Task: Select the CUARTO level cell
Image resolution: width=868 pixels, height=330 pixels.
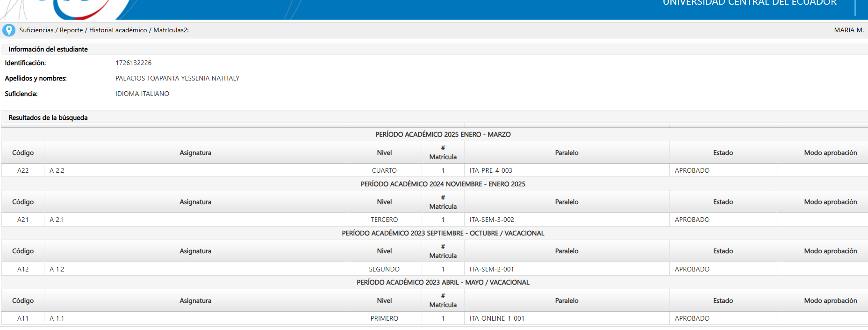Action: pyautogui.click(x=384, y=170)
